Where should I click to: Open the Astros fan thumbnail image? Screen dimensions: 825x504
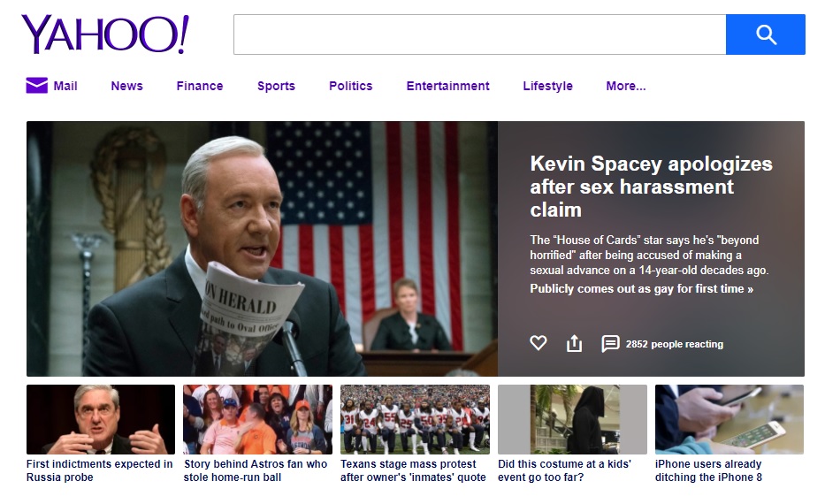point(258,419)
